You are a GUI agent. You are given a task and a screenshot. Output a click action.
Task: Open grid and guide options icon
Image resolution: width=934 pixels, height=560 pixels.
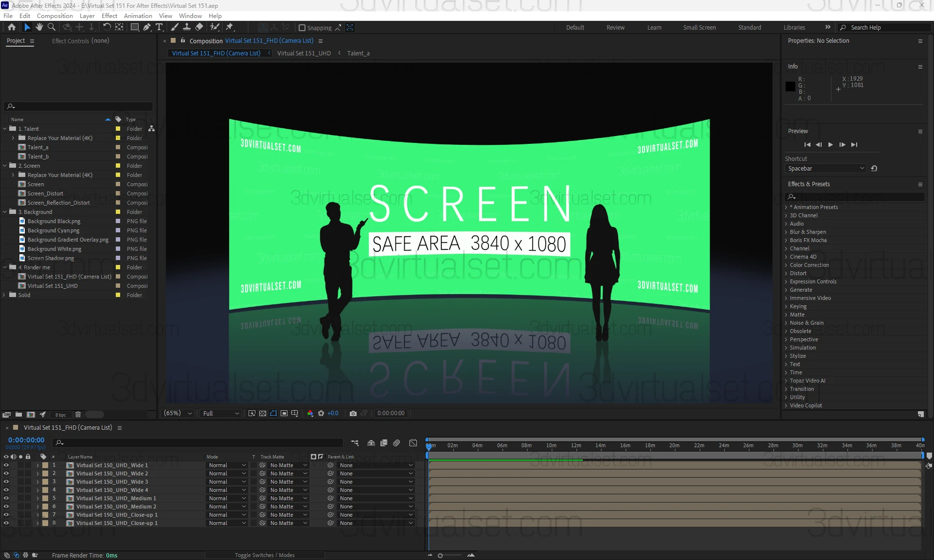click(x=295, y=413)
